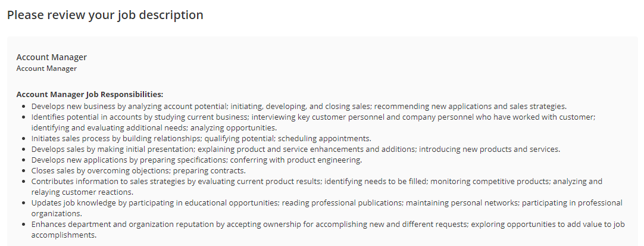Click the 'Please review your job description' heading
644x246 pixels.
point(105,15)
